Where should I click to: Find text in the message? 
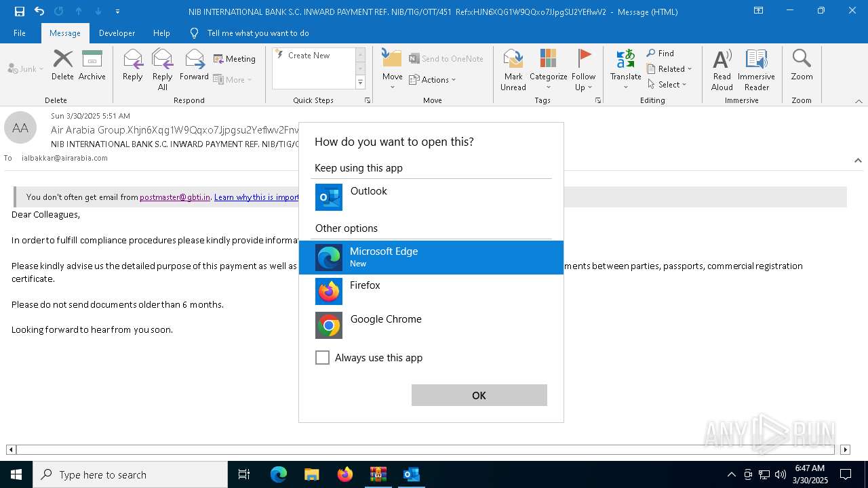660,53
